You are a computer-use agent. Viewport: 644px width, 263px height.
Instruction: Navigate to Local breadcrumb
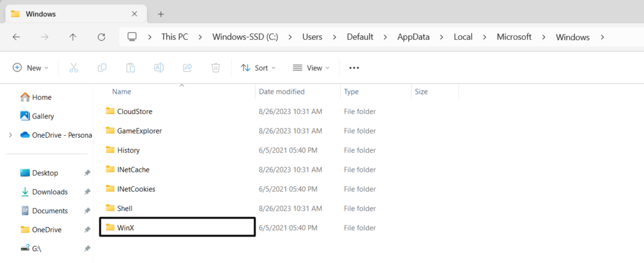click(464, 37)
